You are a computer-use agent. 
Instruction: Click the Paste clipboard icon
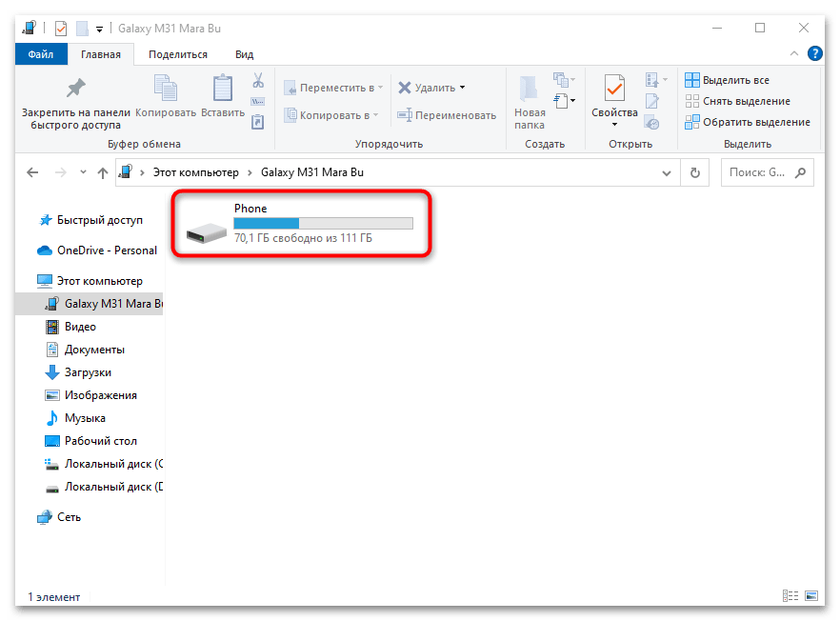pos(223,90)
